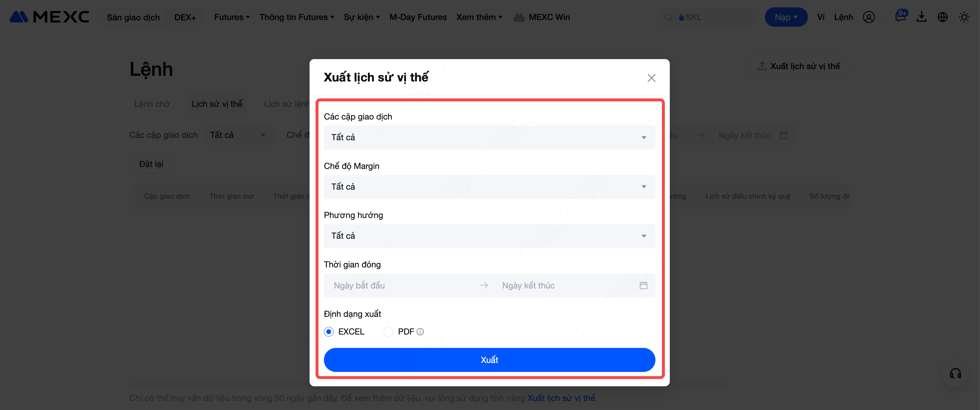Expand the Các cặp giao dịch dropdown in dialog

(489, 138)
